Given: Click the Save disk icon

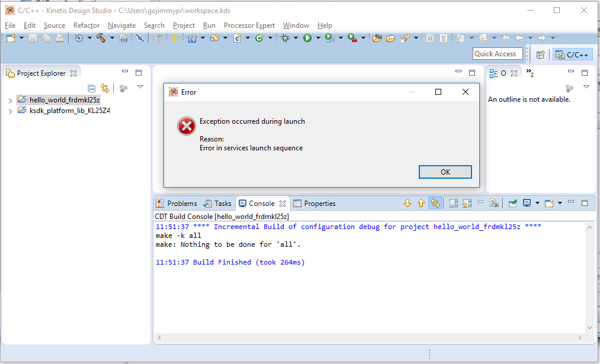Looking at the screenshot, I should [33, 38].
